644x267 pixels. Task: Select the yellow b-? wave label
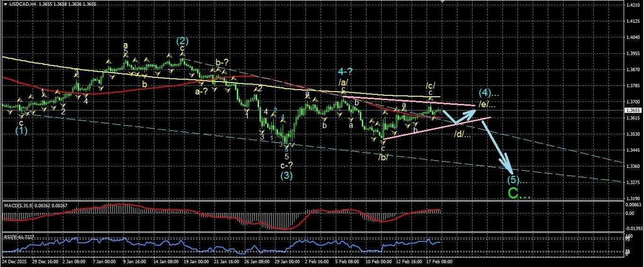(x=222, y=63)
